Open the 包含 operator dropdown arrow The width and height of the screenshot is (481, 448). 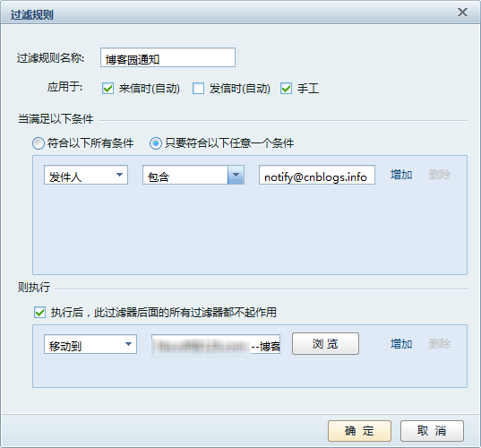coord(236,175)
